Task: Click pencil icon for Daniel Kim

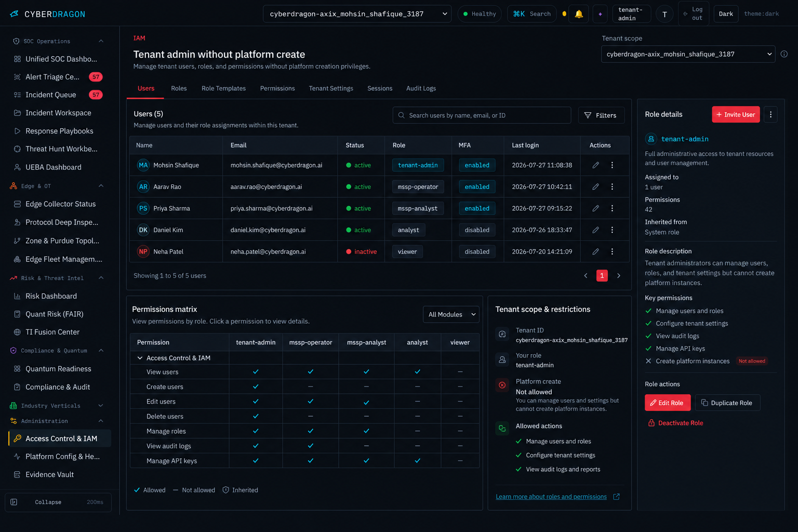Action: [x=596, y=230]
